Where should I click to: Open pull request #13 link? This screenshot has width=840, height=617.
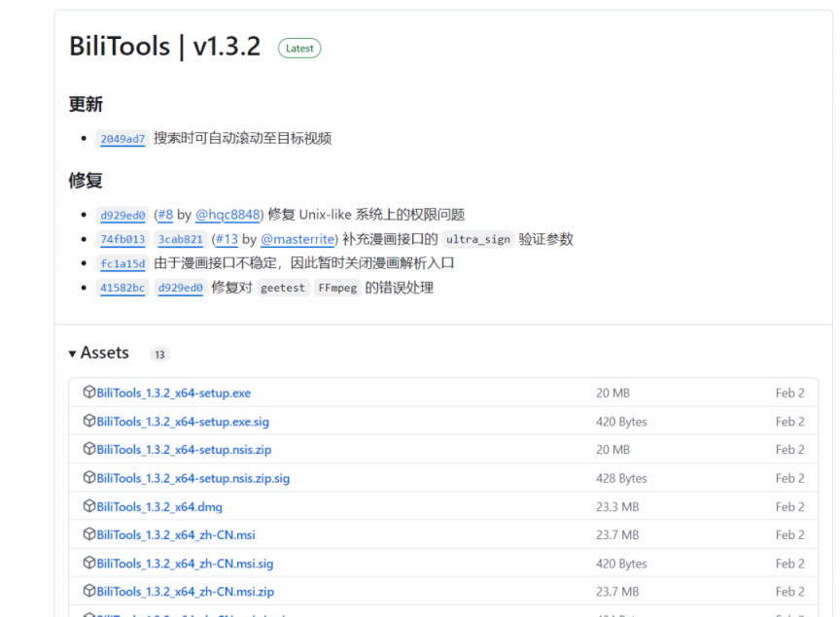click(x=226, y=239)
